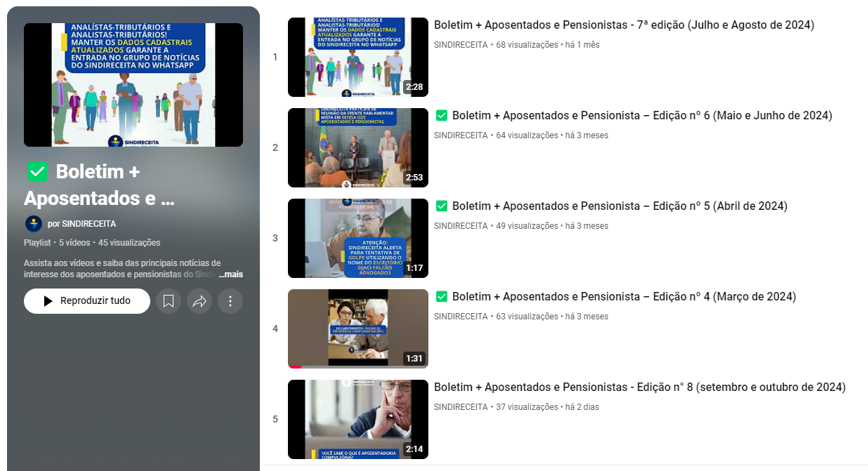The height and width of the screenshot is (471, 868).
Task: Click the green checkmark on Edição nº 5
Action: [x=442, y=206]
